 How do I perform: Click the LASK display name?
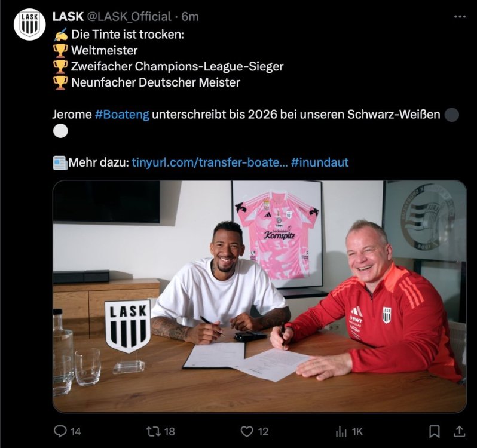(68, 17)
